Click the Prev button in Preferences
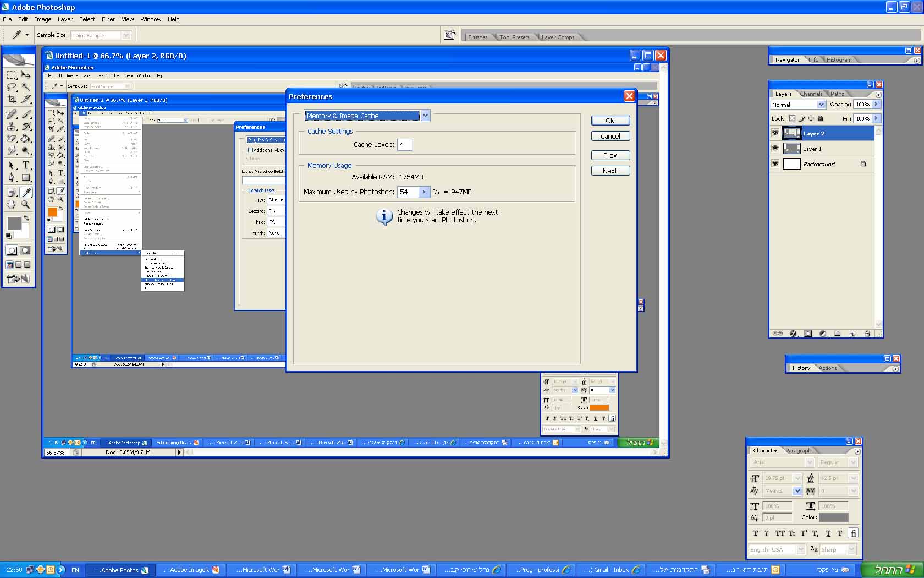The height and width of the screenshot is (578, 924). pyautogui.click(x=610, y=156)
